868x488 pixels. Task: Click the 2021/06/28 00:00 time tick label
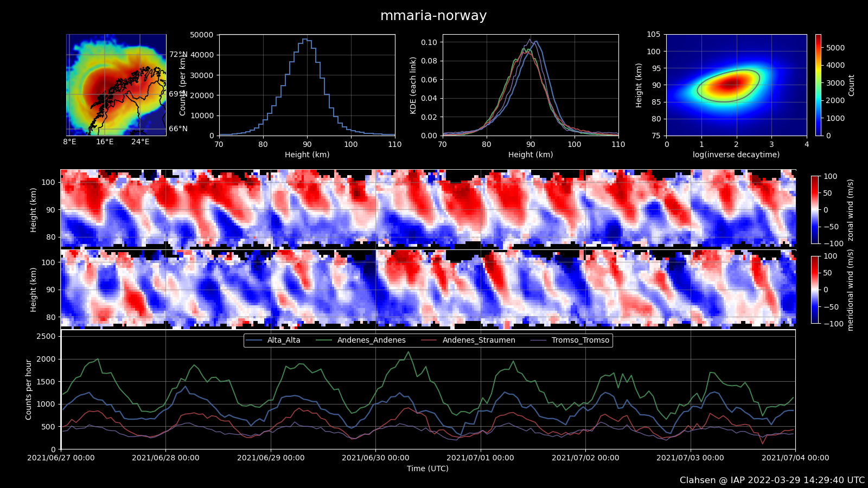coord(165,458)
